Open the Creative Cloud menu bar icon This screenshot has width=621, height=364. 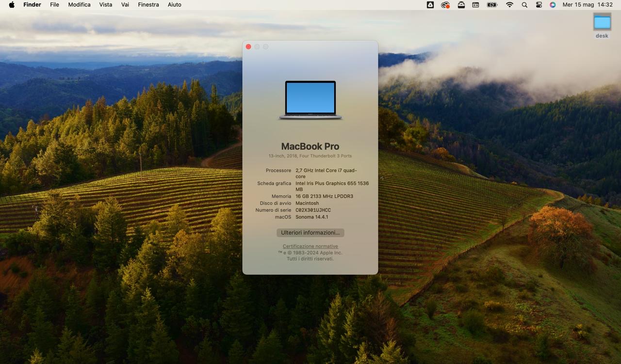pos(445,5)
